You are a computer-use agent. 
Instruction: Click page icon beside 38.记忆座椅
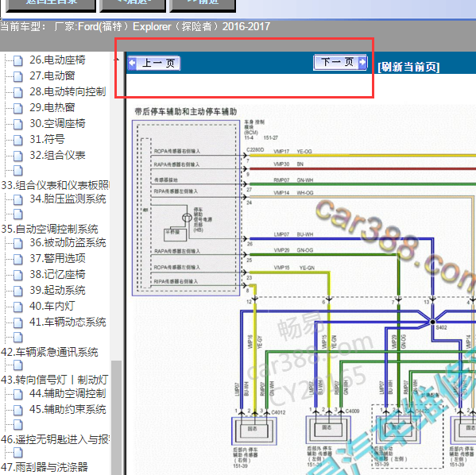(x=18, y=275)
